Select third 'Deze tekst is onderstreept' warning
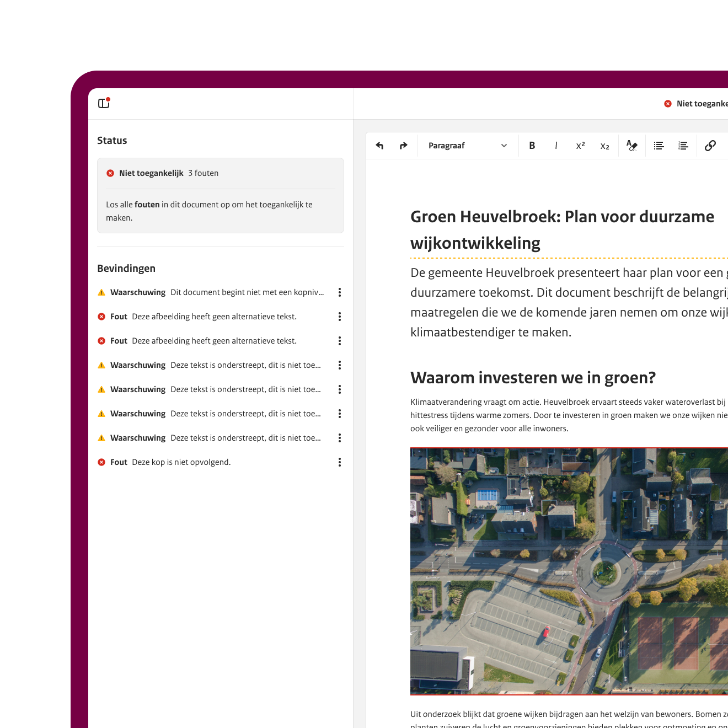The height and width of the screenshot is (728, 728). coord(210,414)
